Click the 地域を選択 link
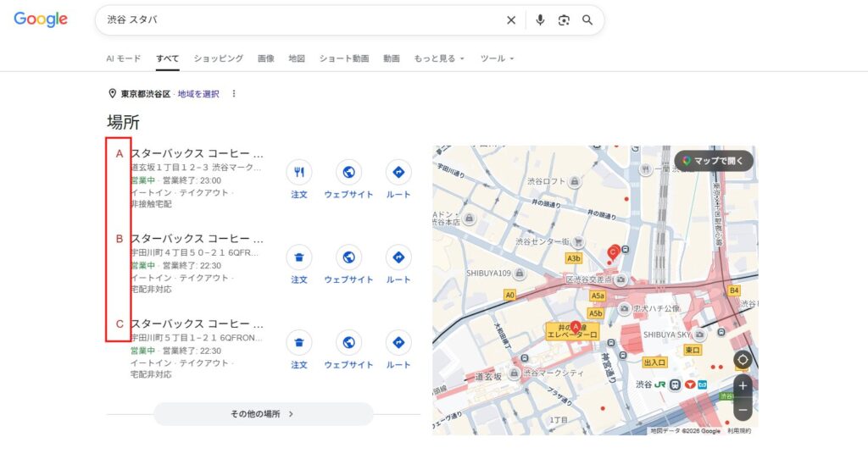 pyautogui.click(x=198, y=94)
